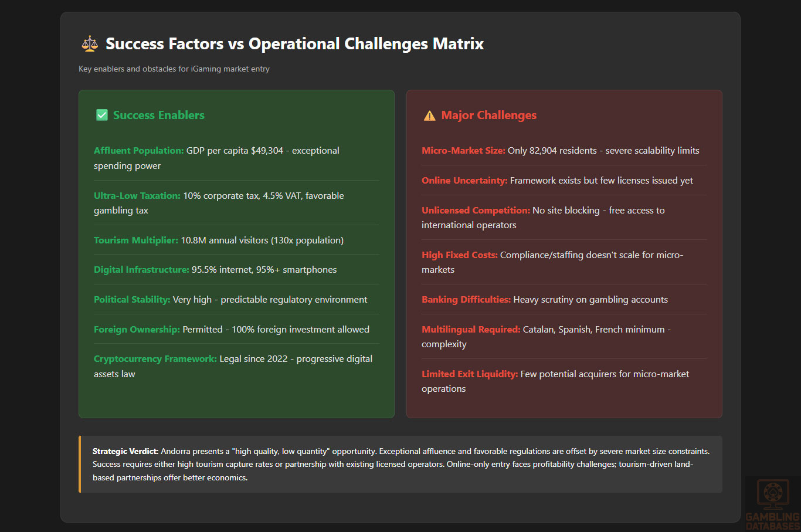This screenshot has height=532, width=801.
Task: Select the Major Challenges heading
Action: coord(488,115)
